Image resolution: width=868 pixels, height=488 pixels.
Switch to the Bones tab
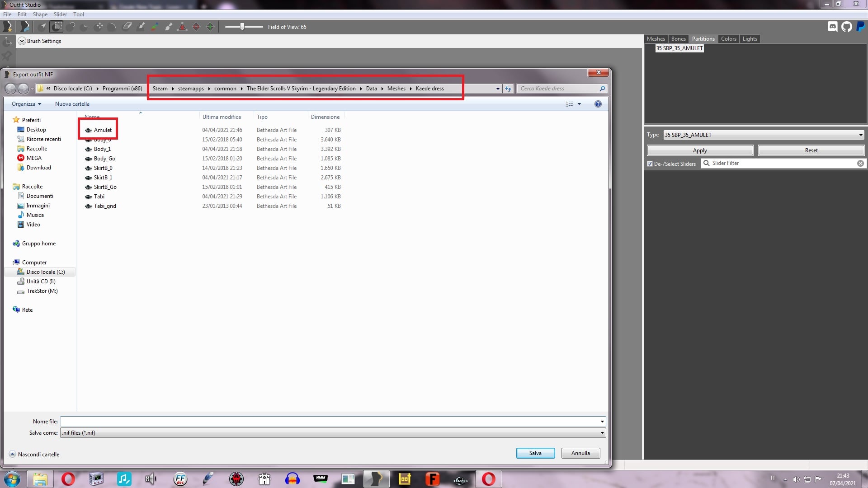tap(679, 39)
